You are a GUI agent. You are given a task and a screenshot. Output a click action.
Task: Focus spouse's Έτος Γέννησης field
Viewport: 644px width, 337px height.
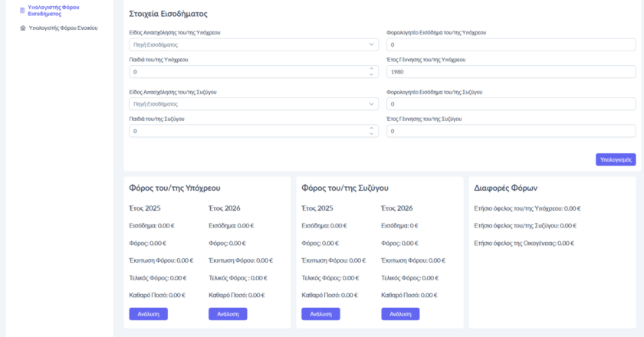(x=511, y=131)
